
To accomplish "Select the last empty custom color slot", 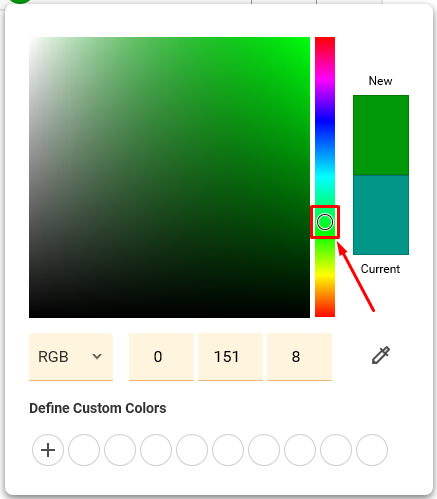I will (372, 450).
